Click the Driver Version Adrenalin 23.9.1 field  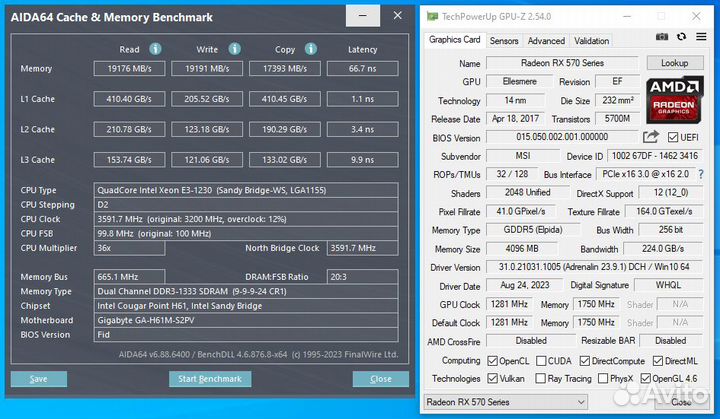point(594,267)
